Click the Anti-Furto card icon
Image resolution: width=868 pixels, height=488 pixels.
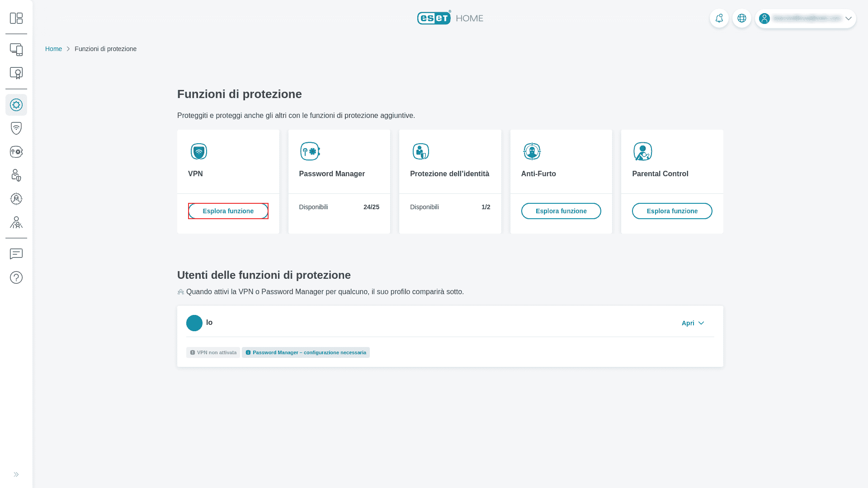532,151
